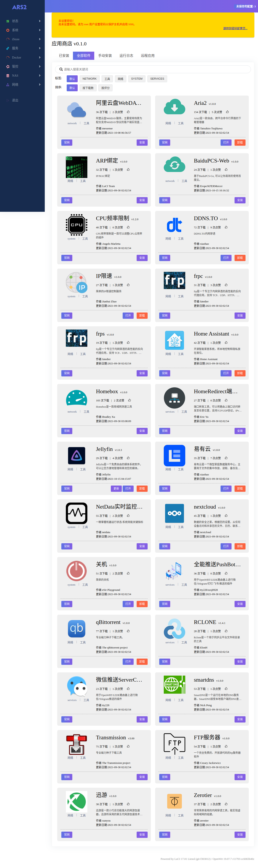Switch to the 远程应用 tab
258x868 pixels.
pyautogui.click(x=148, y=56)
